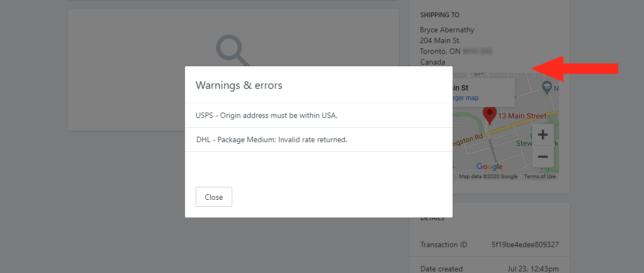This screenshot has height=273, width=644.
Task: Open the map Terms of Use link
Action: point(540,177)
